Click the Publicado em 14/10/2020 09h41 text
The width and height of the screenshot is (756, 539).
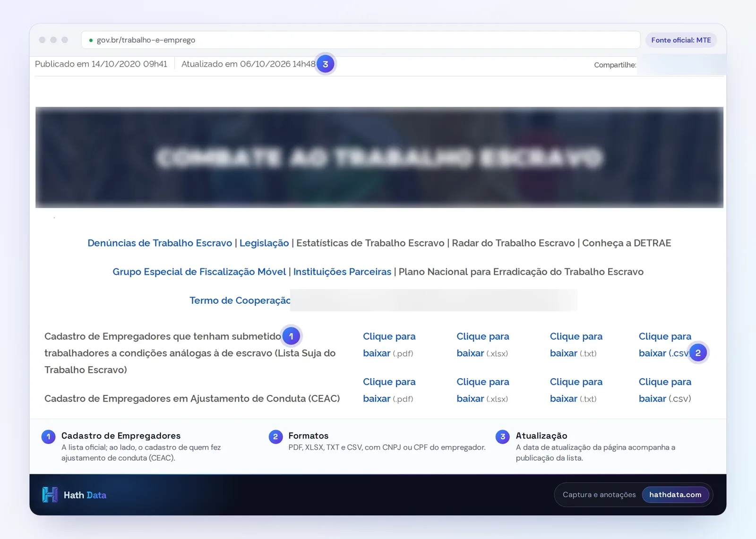point(101,64)
